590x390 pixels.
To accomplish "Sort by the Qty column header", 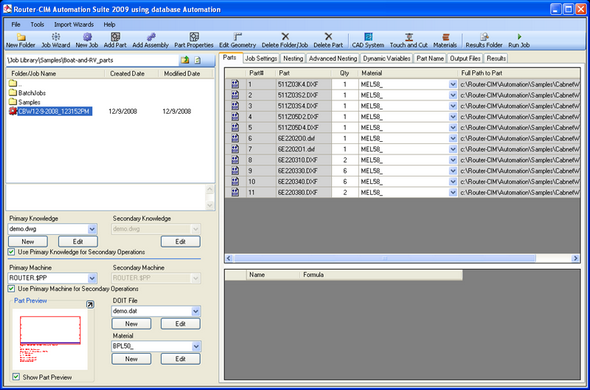I will pos(344,73).
